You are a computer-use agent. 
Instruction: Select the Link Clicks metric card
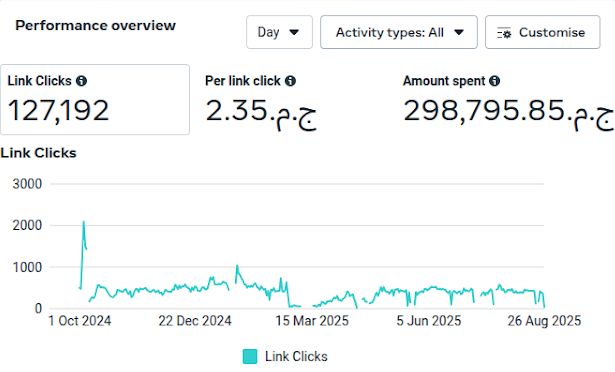95,100
